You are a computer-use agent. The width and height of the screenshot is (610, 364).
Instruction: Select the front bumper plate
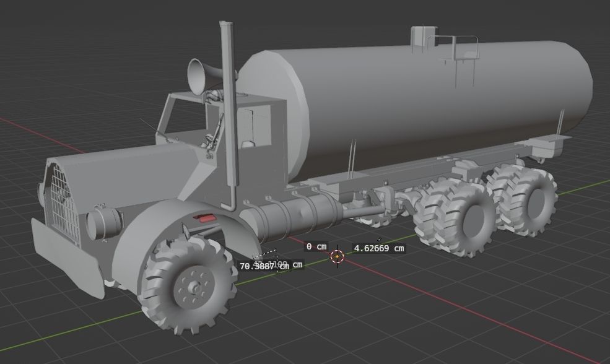tap(66, 259)
